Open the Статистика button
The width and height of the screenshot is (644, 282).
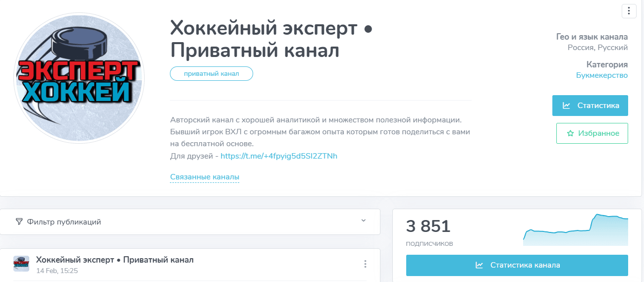coord(590,106)
